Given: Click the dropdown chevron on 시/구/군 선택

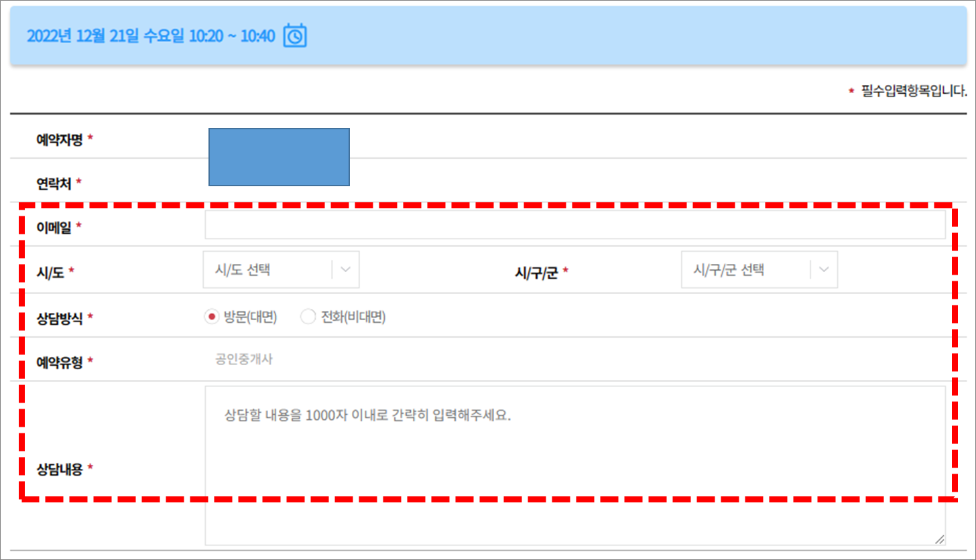Looking at the screenshot, I should (824, 269).
